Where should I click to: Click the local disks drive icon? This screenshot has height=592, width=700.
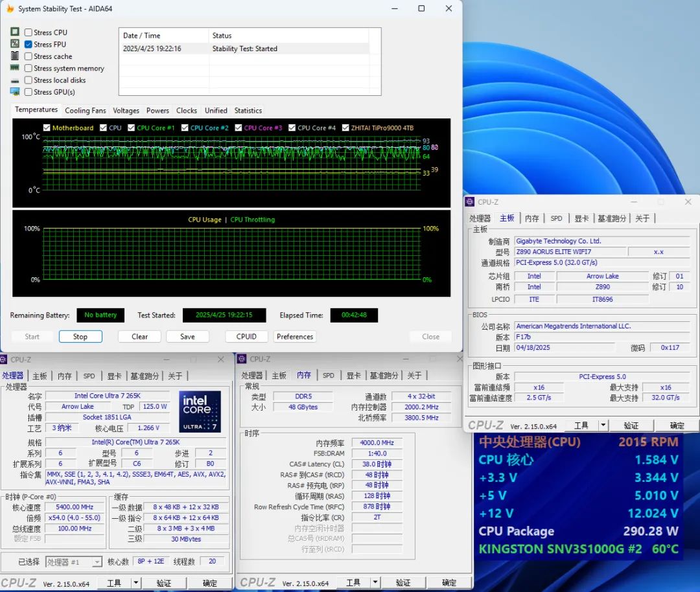coord(15,81)
